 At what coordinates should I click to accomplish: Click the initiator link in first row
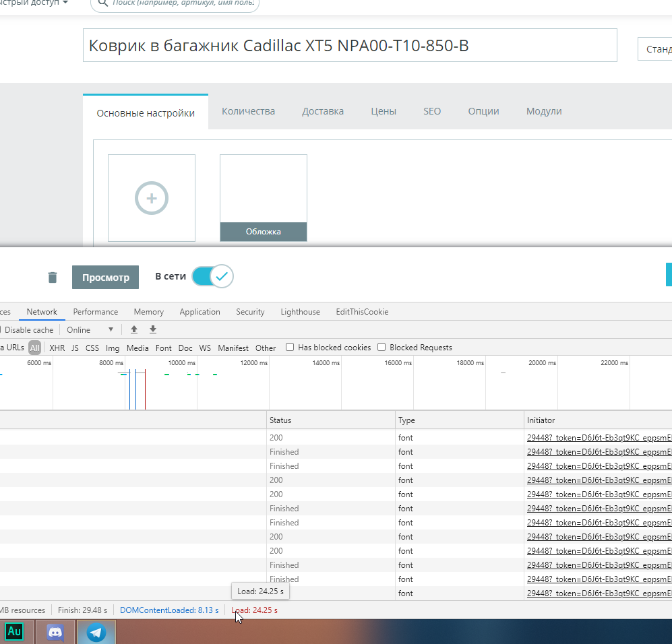[599, 438]
